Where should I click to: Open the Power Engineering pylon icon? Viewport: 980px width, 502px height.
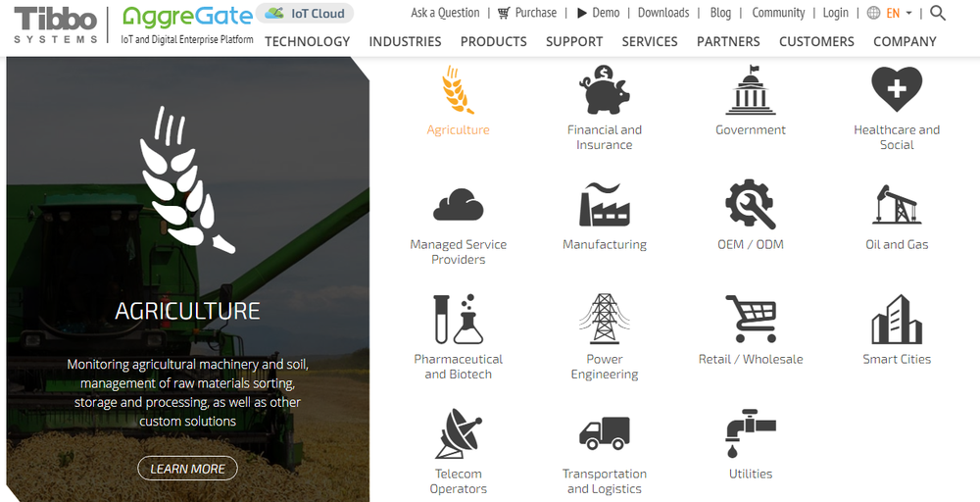point(604,319)
